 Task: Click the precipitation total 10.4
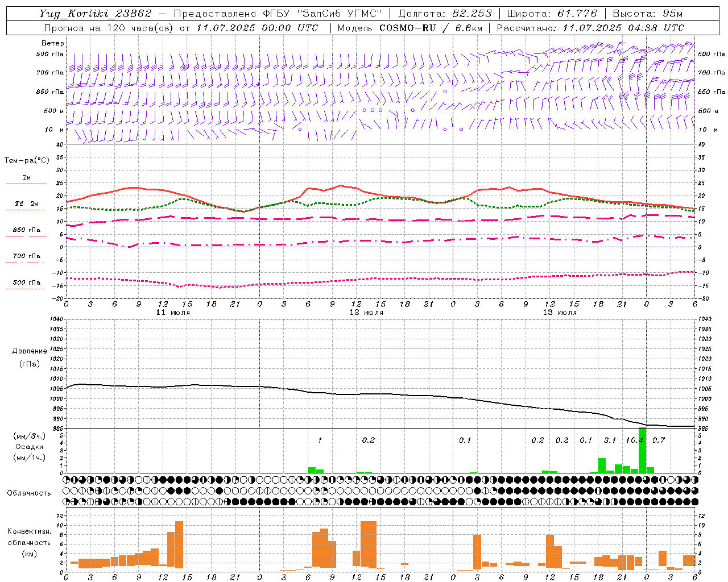635,440
